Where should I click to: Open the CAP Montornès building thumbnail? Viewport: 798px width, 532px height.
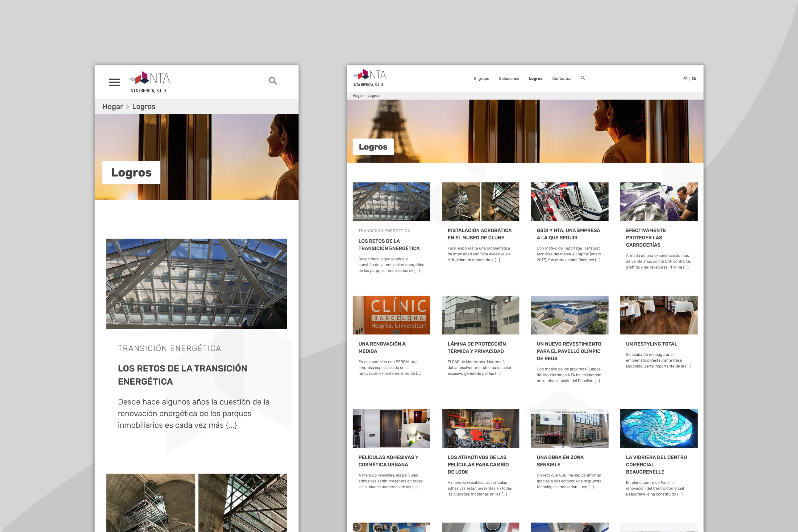click(480, 315)
